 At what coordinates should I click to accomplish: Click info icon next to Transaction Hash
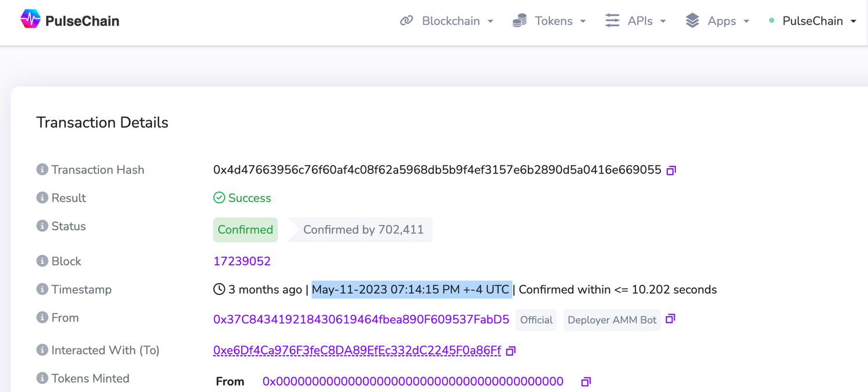click(42, 169)
